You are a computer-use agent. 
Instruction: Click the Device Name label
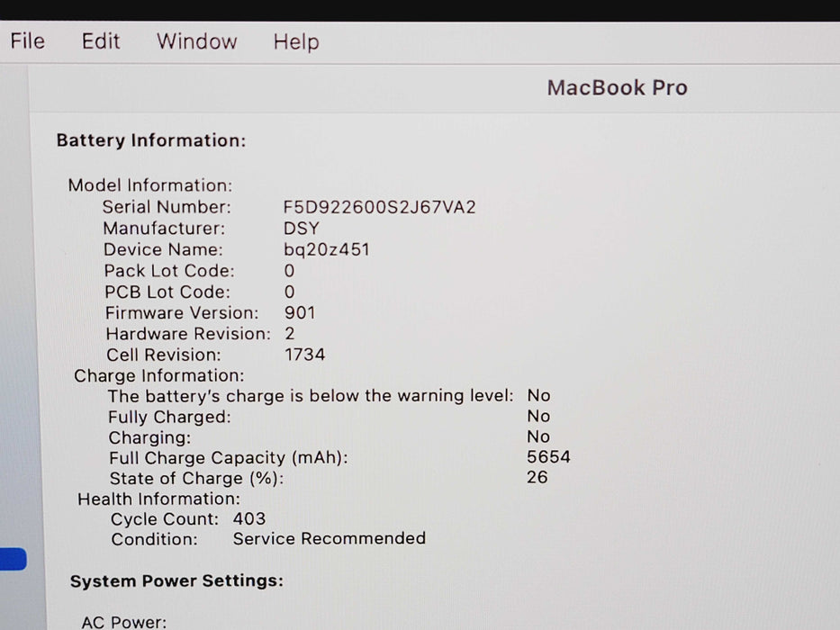[x=163, y=249]
